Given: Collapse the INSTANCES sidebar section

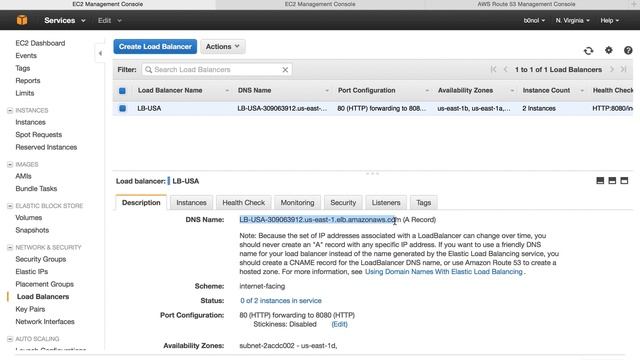Looking at the screenshot, I should (10, 111).
